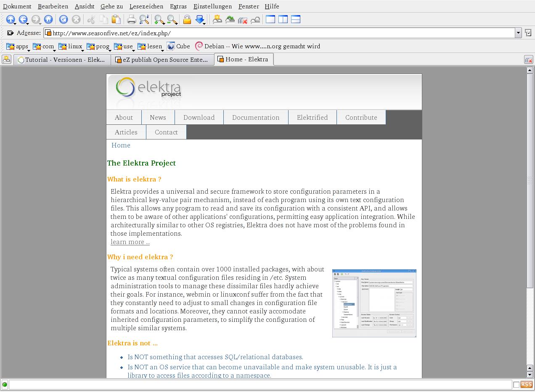Navigate back with the Back arrow icon
The width and height of the screenshot is (535, 392).
23,19
